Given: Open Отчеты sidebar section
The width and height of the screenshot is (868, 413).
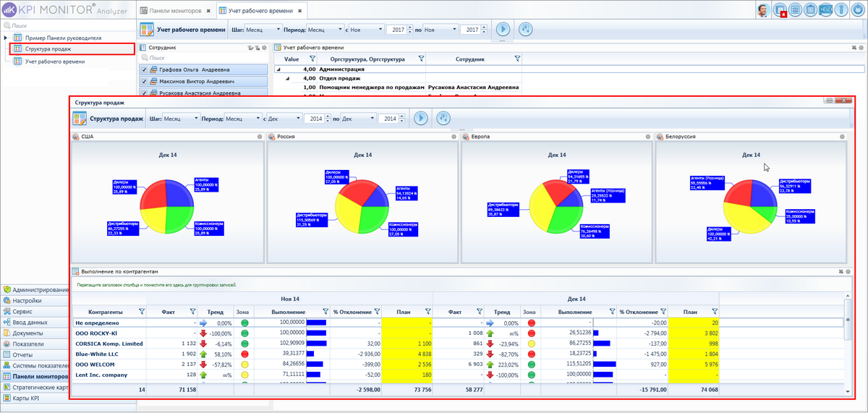Looking at the screenshot, I should point(35,355).
